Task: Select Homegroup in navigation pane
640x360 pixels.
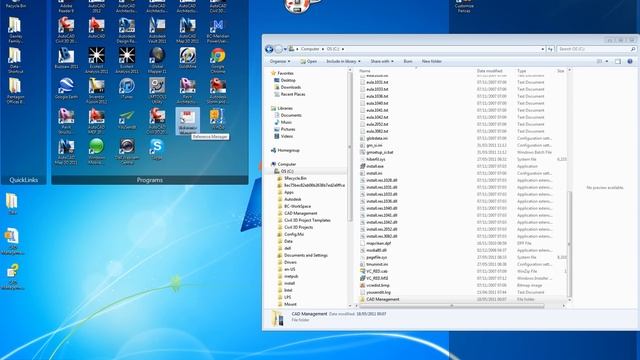Action: tap(285, 150)
